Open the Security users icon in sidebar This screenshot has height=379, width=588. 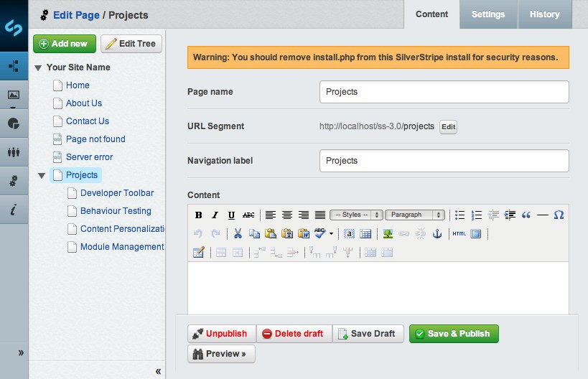pyautogui.click(x=14, y=152)
